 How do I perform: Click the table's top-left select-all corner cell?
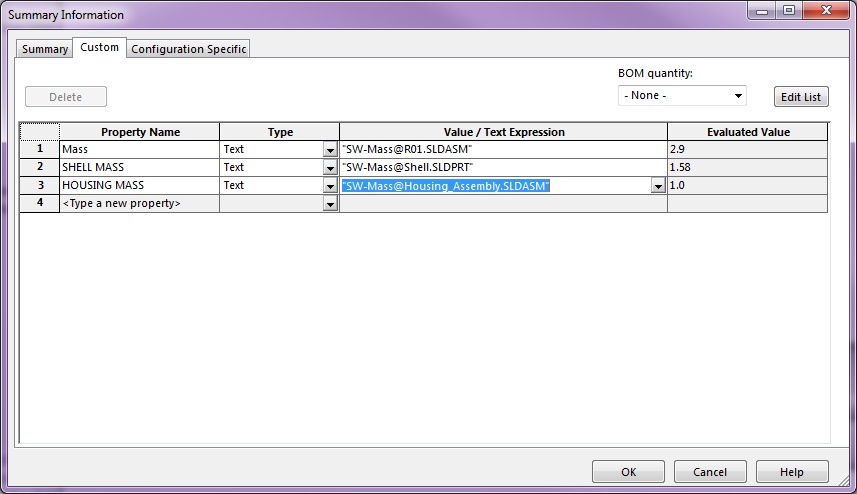click(39, 132)
